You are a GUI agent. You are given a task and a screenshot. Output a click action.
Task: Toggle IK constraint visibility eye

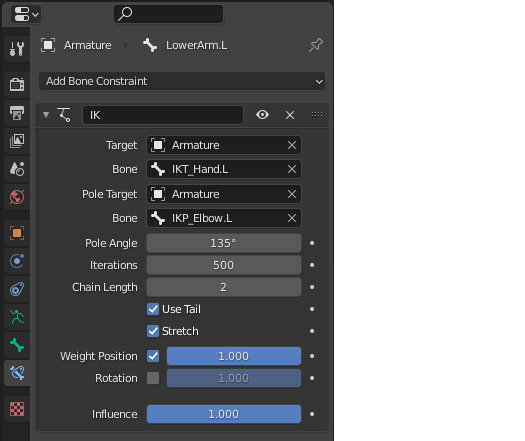pyautogui.click(x=262, y=115)
